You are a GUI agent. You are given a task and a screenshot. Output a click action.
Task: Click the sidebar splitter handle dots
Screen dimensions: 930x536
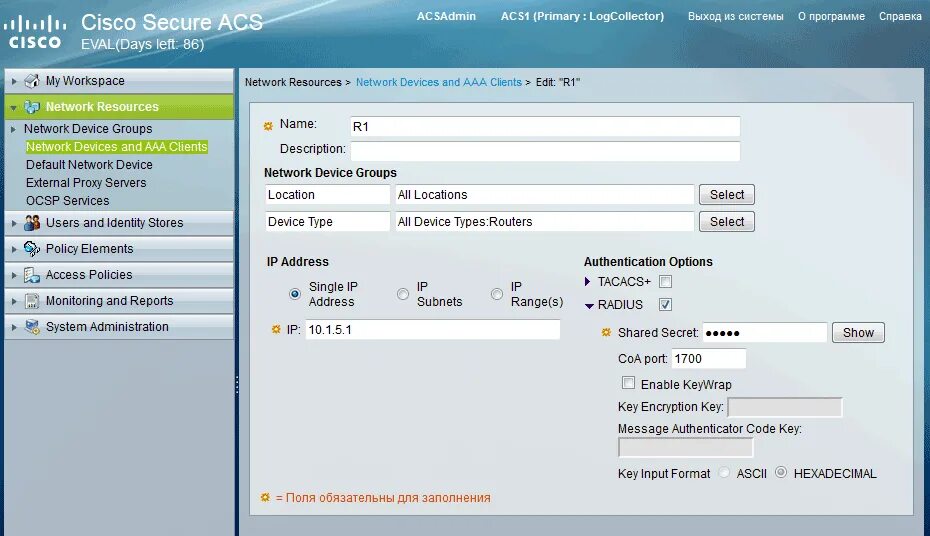237,385
